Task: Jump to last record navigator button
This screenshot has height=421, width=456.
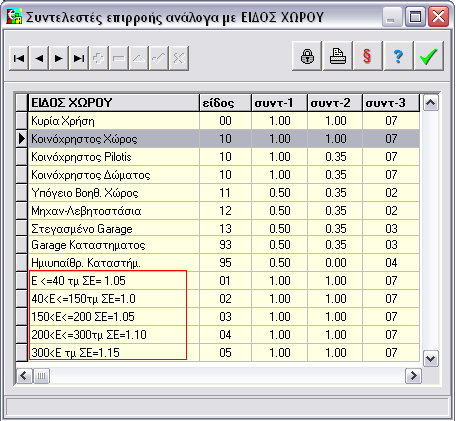Action: [x=79, y=59]
